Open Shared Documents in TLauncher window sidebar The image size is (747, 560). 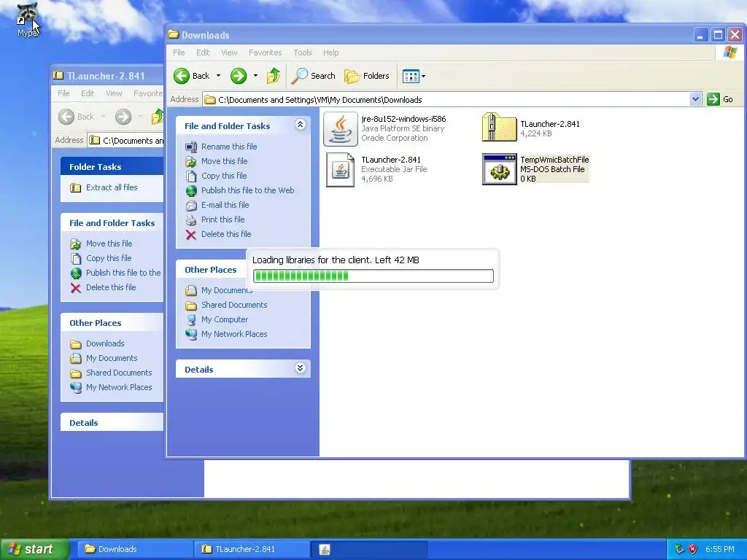coord(119,373)
